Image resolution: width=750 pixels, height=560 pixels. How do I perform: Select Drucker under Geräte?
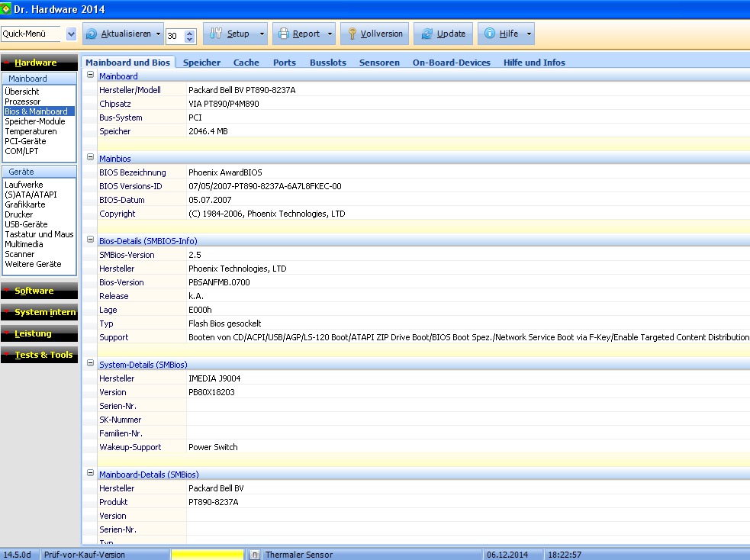(x=18, y=214)
